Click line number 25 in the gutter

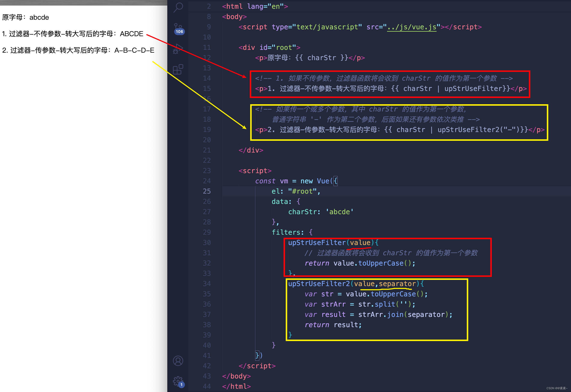[x=207, y=191]
